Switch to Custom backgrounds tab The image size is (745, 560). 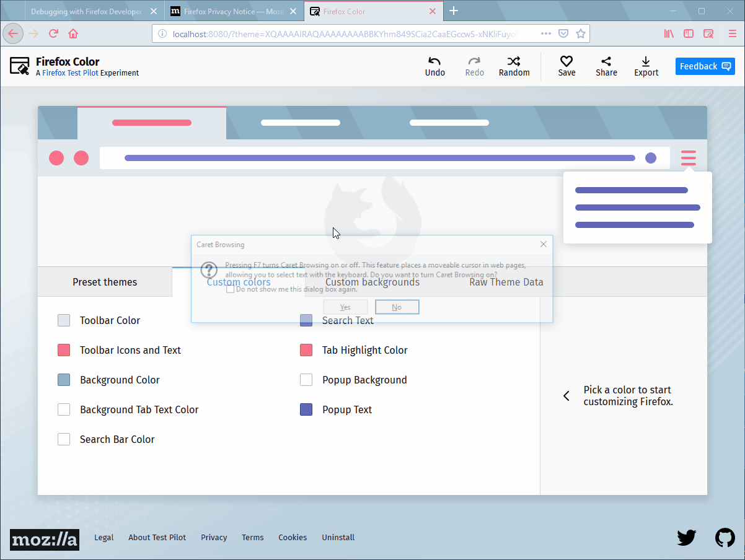pyautogui.click(x=372, y=282)
